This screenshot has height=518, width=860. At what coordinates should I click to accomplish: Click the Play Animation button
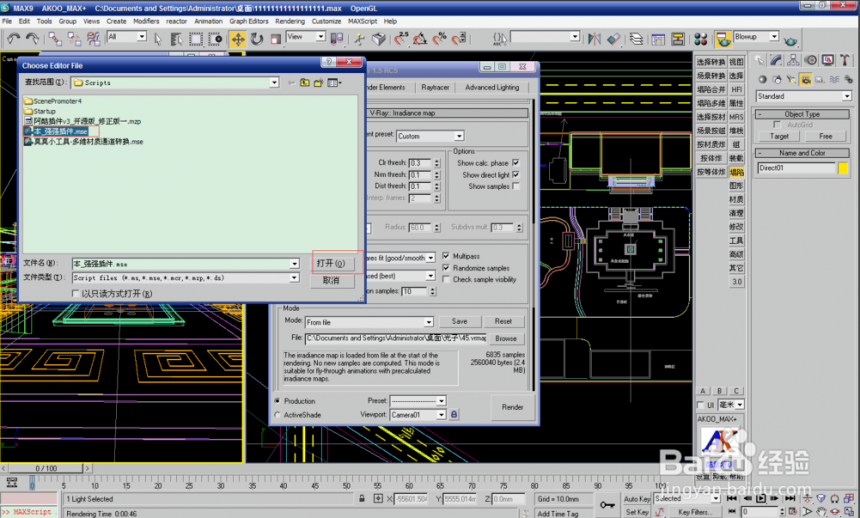coord(761,498)
